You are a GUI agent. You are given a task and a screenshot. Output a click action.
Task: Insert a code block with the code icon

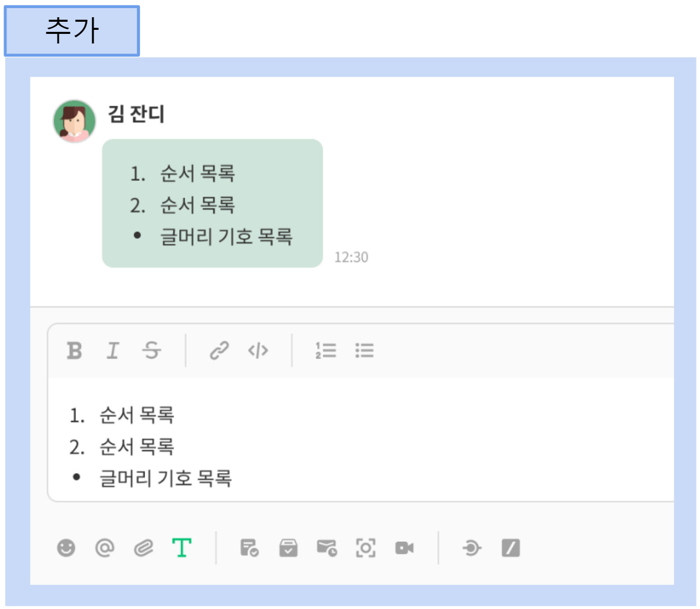pos(258,351)
